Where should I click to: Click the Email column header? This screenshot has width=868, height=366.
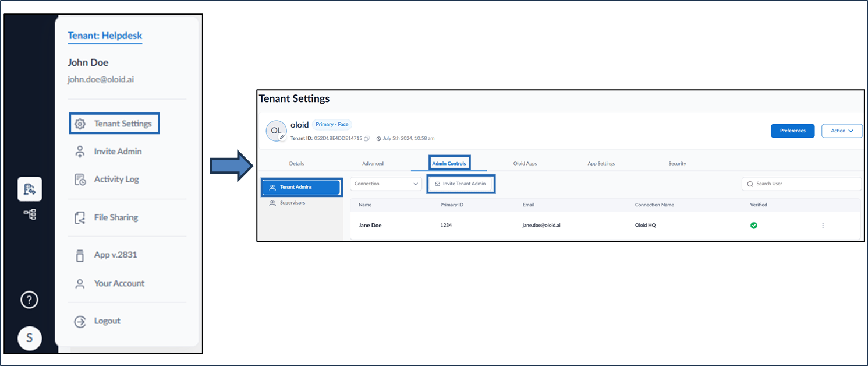pyautogui.click(x=529, y=205)
